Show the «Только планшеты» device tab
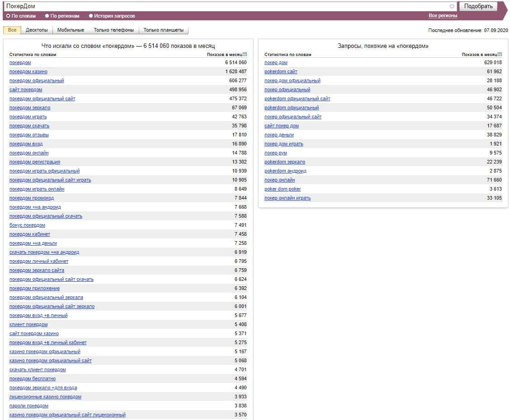This screenshot has width=510, height=420. tap(163, 30)
